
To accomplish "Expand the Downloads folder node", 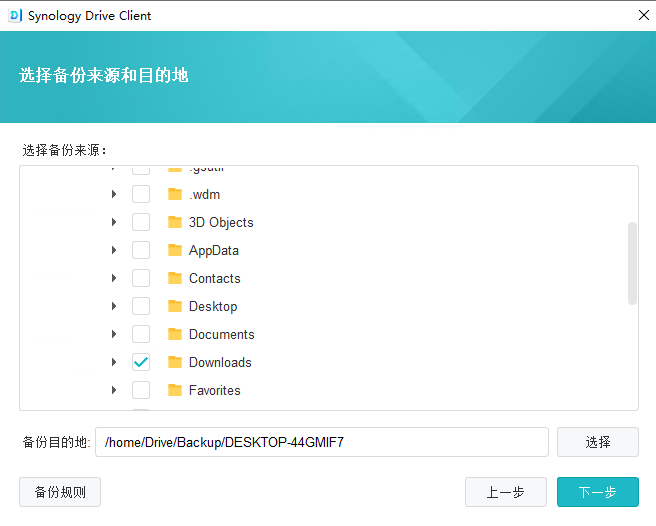I will tap(114, 362).
